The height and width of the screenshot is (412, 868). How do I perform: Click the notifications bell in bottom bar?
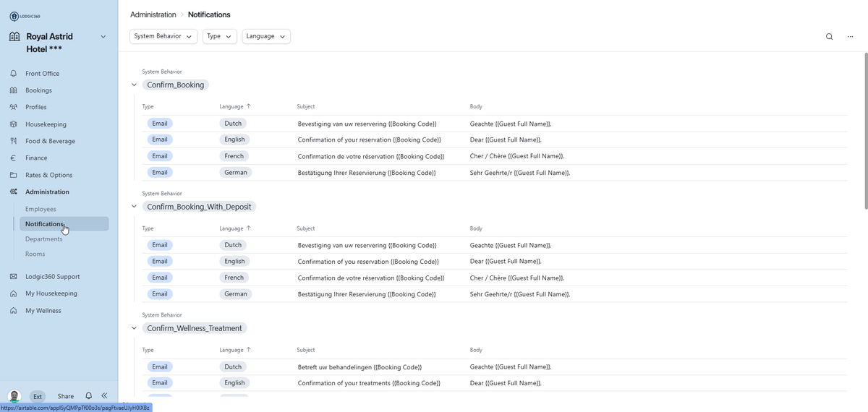(x=88, y=396)
